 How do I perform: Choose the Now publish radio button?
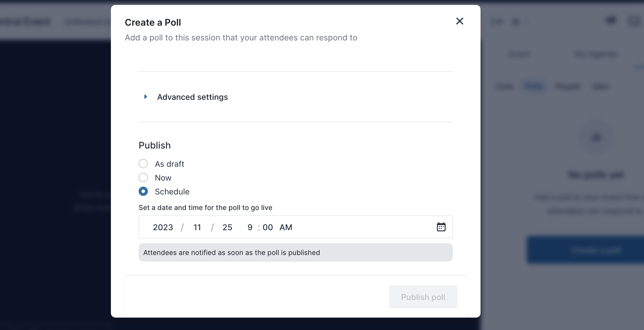pos(143,177)
